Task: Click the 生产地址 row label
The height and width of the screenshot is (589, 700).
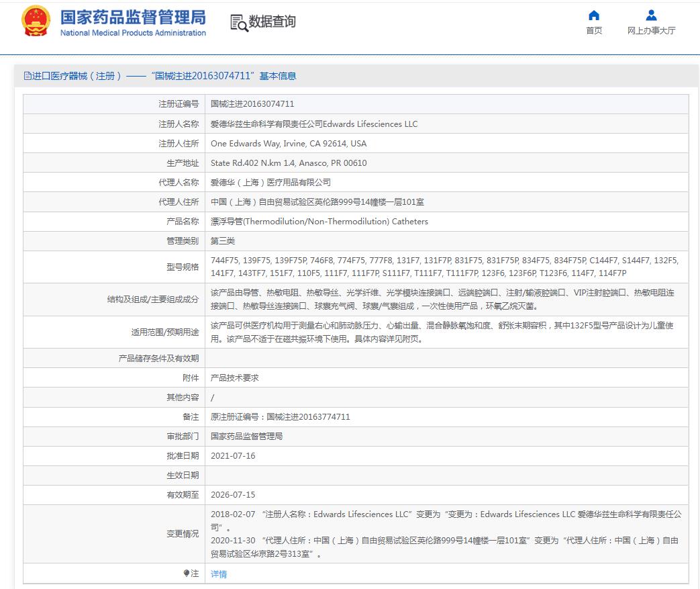Action: [183, 163]
